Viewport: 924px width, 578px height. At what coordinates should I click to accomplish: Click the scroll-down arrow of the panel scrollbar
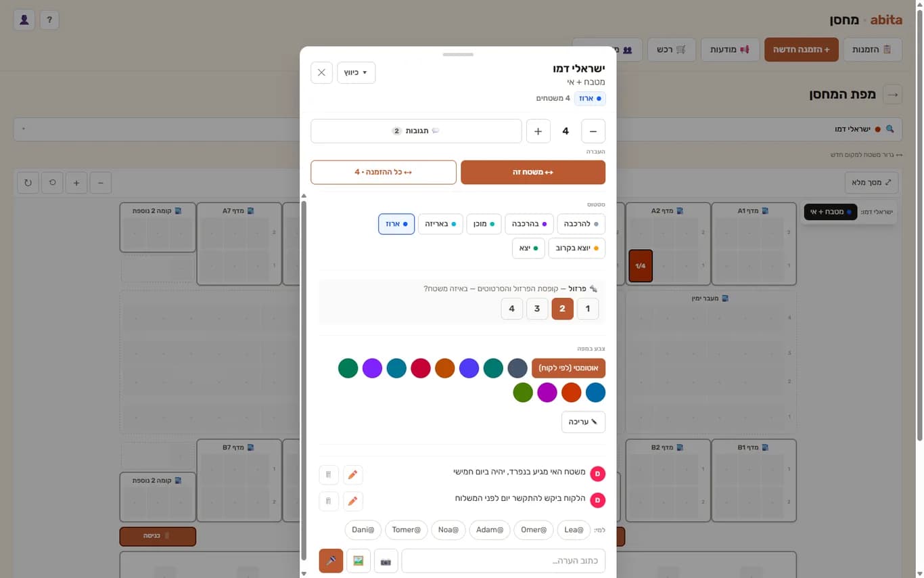(304, 573)
